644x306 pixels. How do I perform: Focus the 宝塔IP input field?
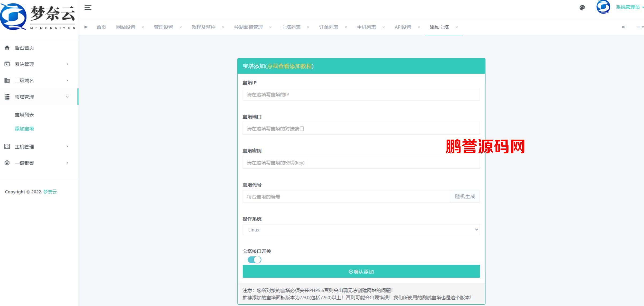[x=361, y=94]
